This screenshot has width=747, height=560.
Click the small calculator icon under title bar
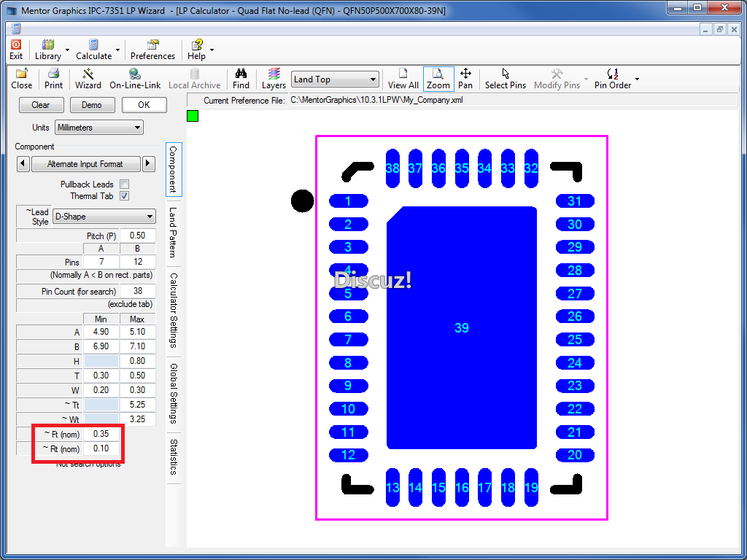pos(16,28)
